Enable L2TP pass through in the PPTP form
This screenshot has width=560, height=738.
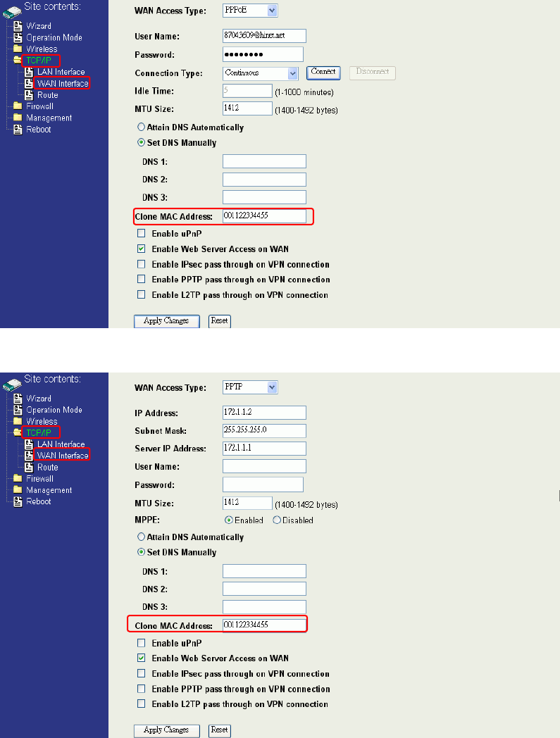(x=142, y=703)
